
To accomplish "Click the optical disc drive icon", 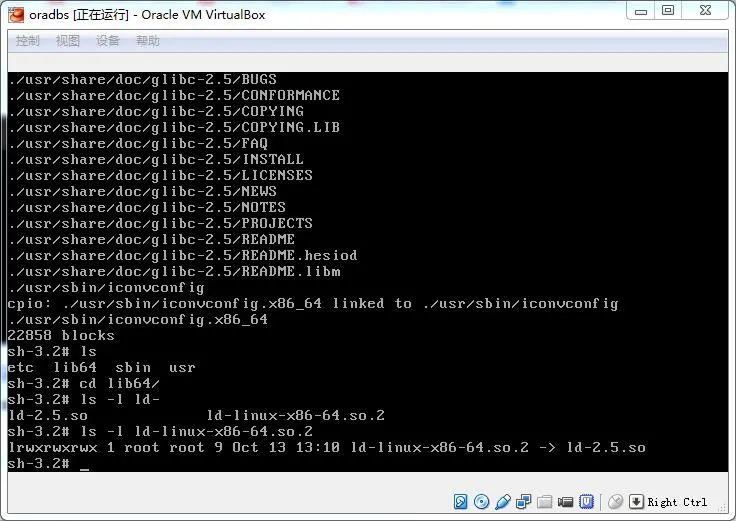I will 482,502.
